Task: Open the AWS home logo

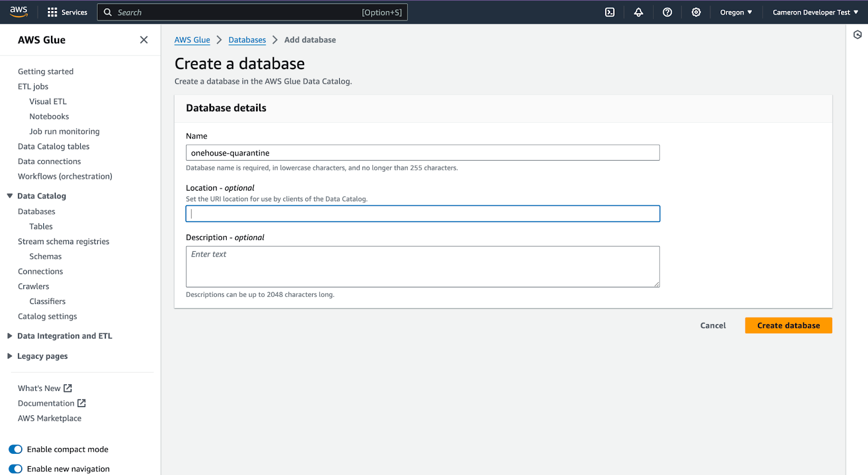Action: click(x=18, y=12)
